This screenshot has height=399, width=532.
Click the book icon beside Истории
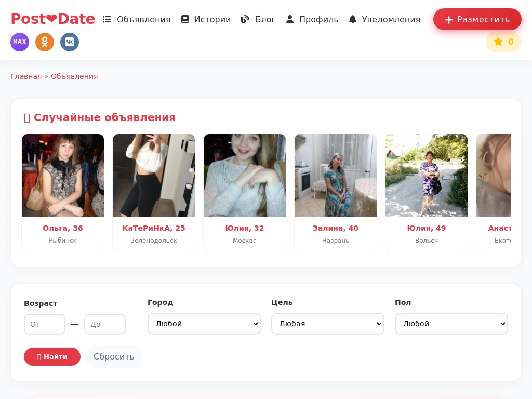(185, 19)
